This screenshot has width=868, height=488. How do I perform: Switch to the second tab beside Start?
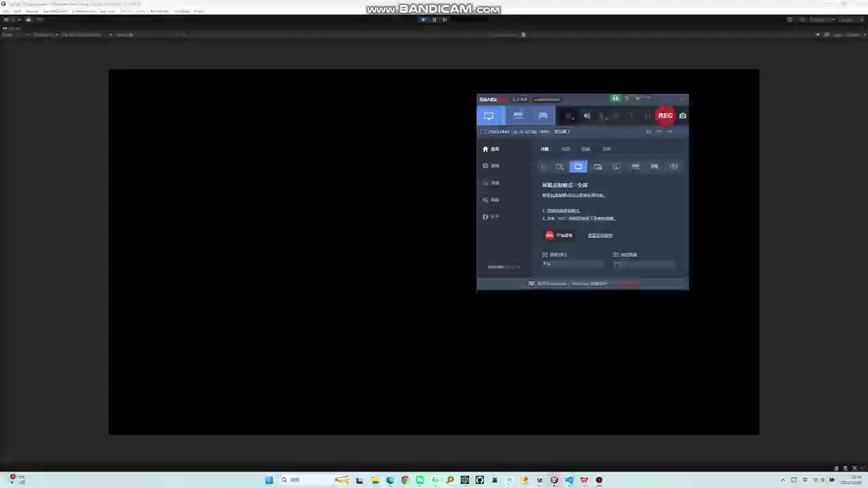click(x=565, y=149)
